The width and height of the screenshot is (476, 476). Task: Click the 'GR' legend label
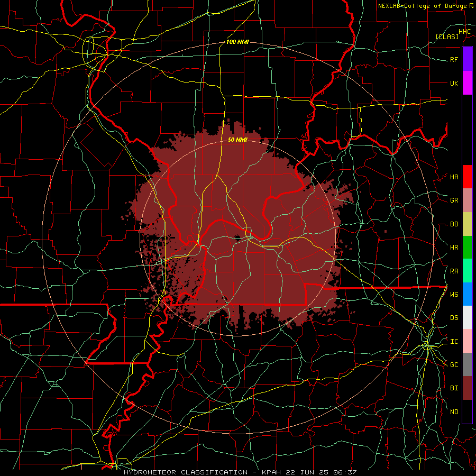coord(454,200)
